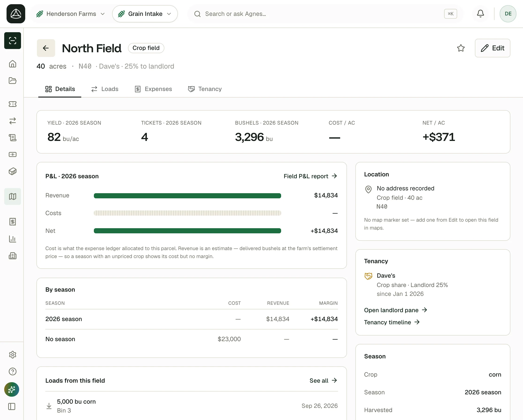Screen dimensions: 523x420
Task: Expand the Grain Intake dropdown
Action: pos(145,14)
